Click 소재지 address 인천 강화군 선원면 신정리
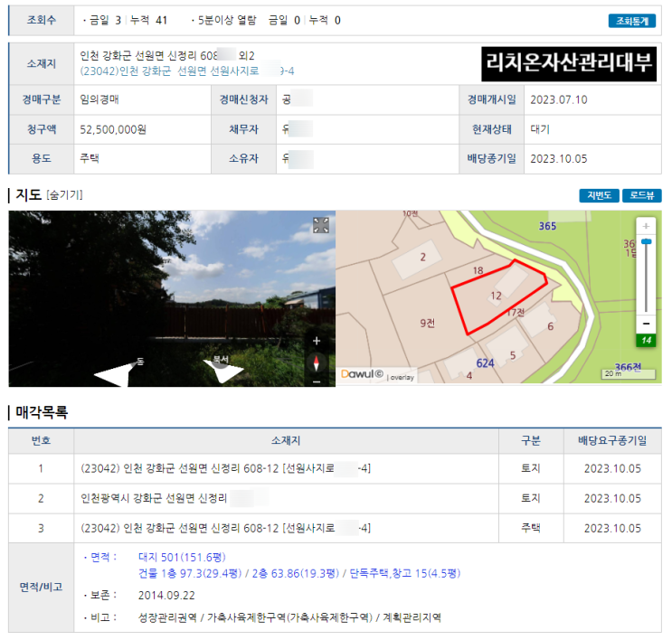 pyautogui.click(x=167, y=56)
